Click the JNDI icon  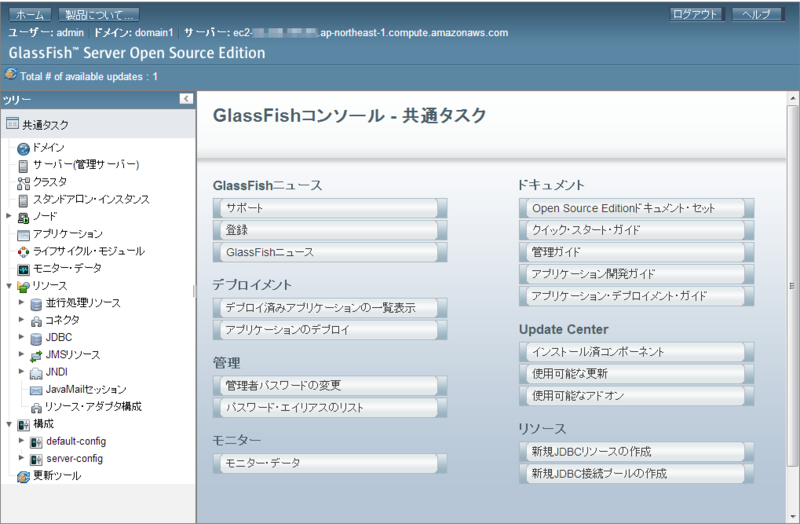click(x=36, y=373)
